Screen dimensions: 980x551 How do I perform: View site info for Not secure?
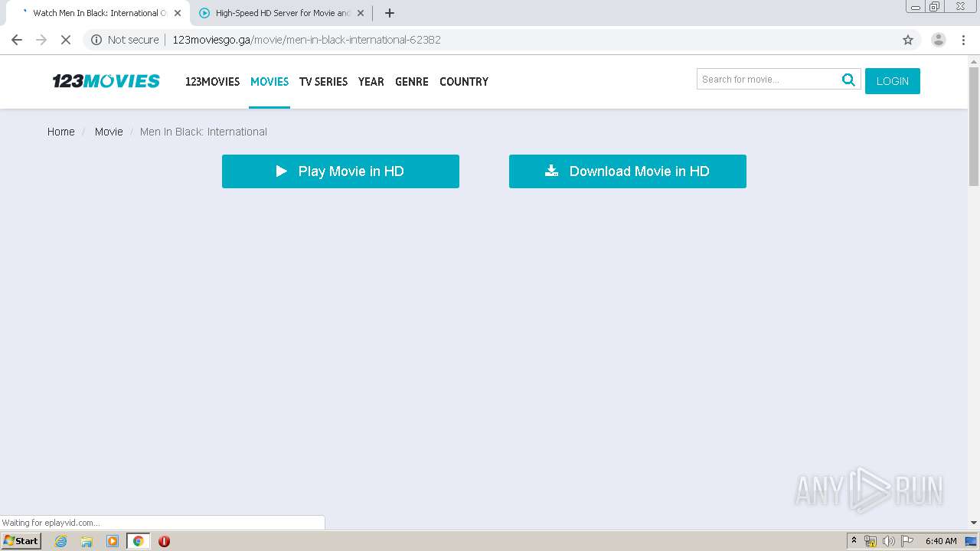coord(125,40)
